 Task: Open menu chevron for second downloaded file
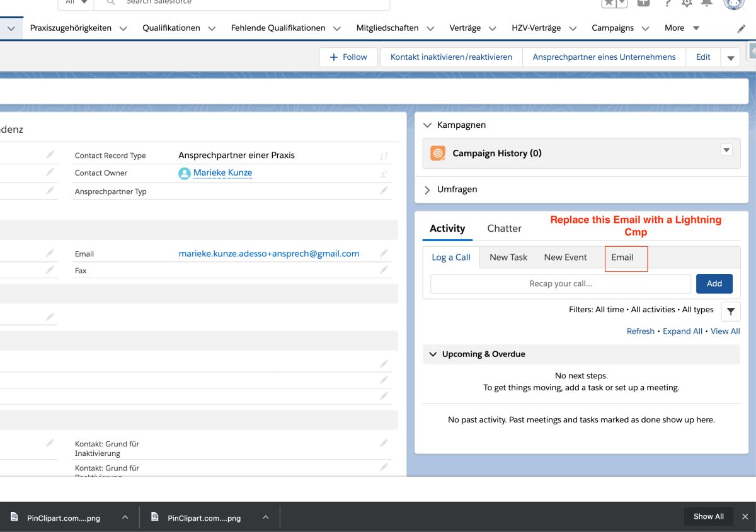265,517
